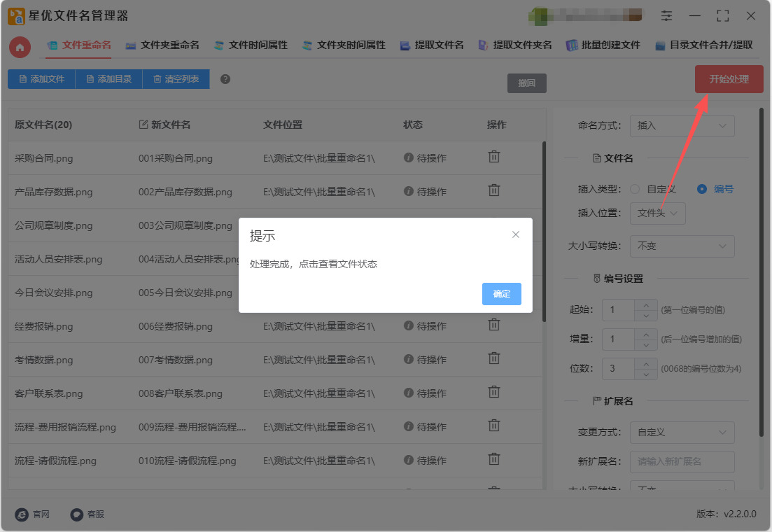Delete the 采购合同.png row with trash icon
772x532 pixels.
click(x=494, y=157)
